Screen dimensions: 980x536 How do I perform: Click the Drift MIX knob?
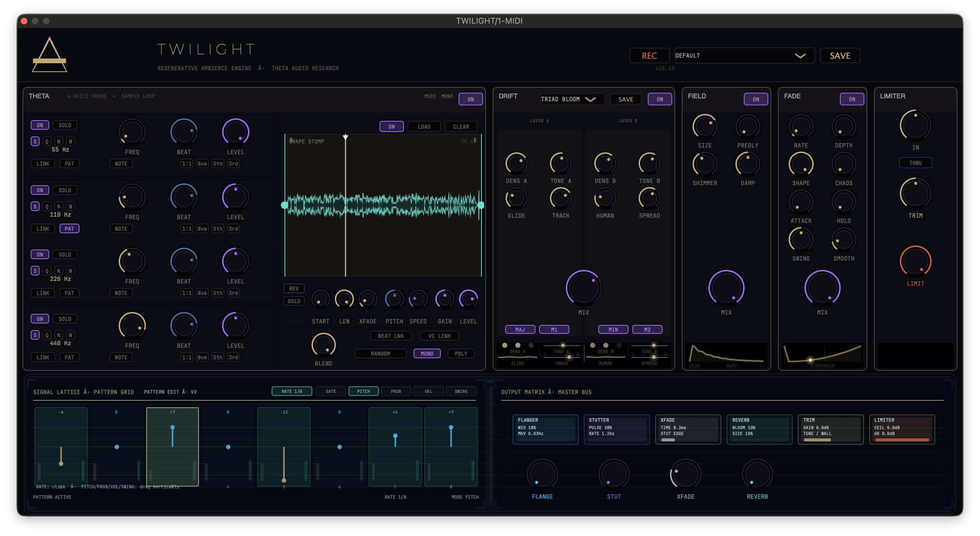583,288
